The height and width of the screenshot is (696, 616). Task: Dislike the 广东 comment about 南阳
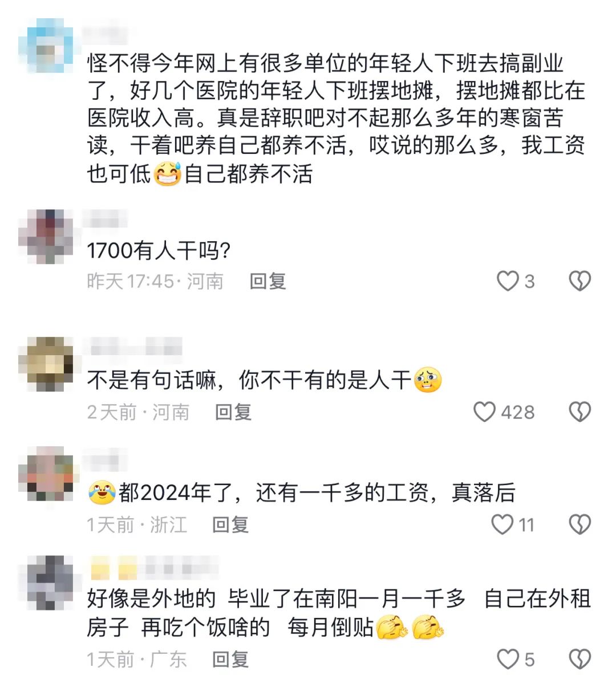point(580,659)
